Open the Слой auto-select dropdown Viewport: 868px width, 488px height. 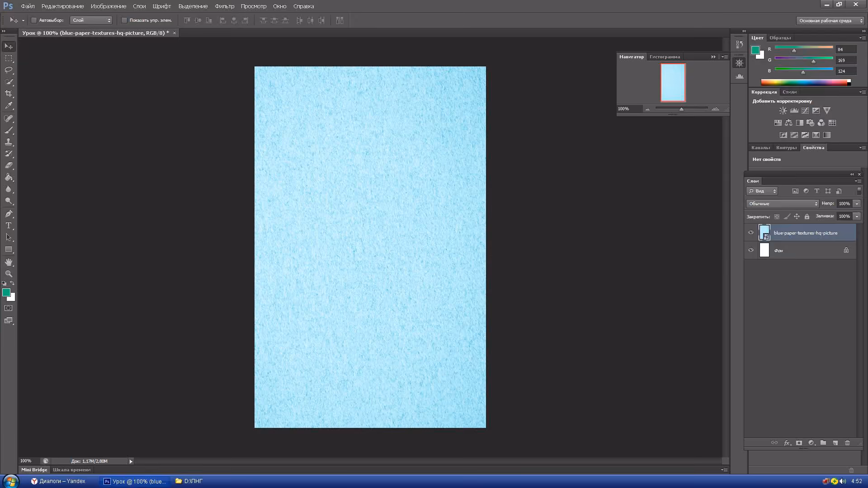[x=91, y=20]
